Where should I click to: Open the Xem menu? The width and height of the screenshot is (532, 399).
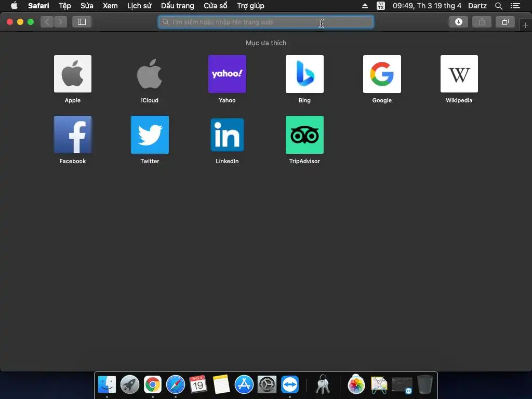(x=110, y=6)
